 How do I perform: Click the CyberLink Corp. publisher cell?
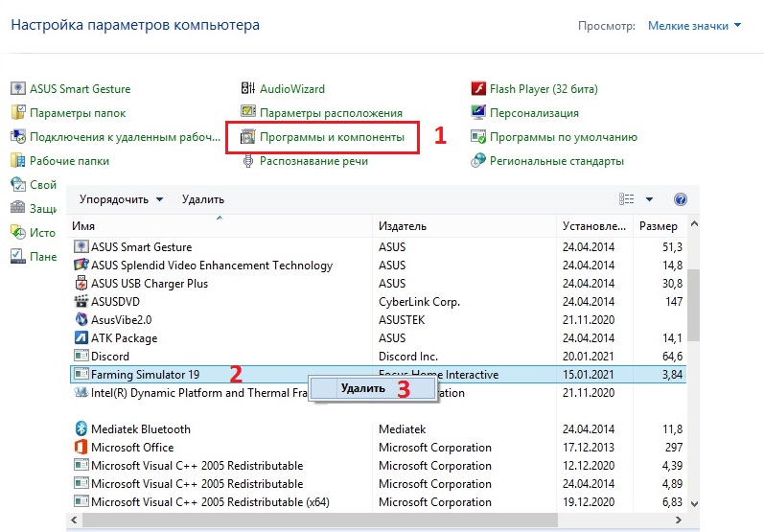pos(419,302)
